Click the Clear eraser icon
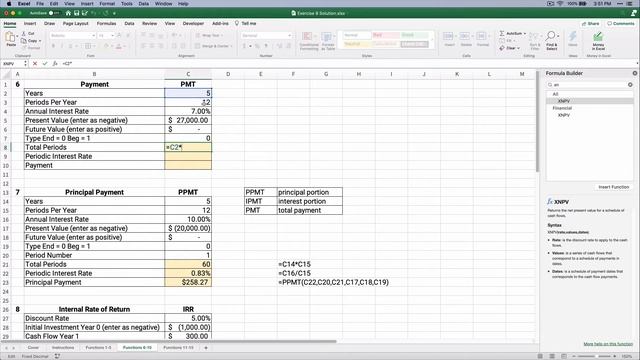The image size is (640, 360). coord(502,48)
